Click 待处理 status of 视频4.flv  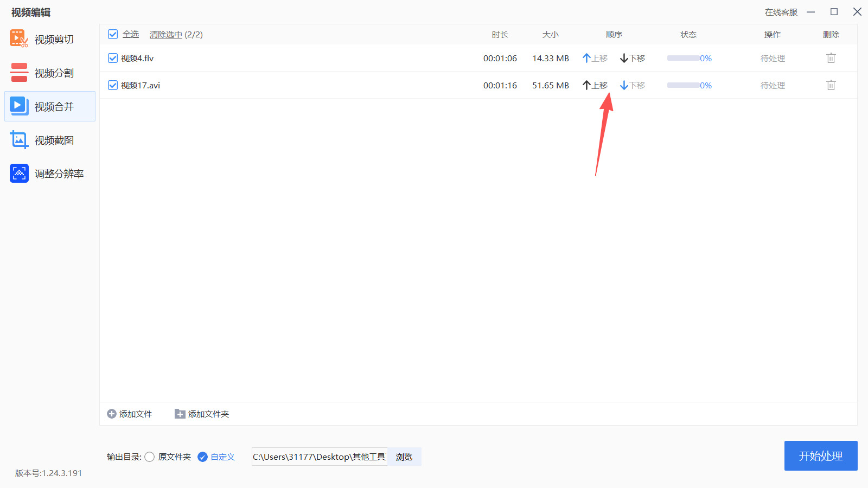[x=773, y=58]
